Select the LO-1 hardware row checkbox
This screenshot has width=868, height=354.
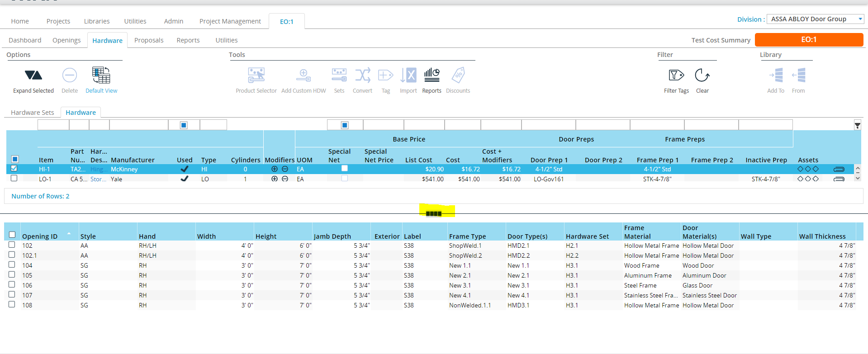click(x=14, y=179)
